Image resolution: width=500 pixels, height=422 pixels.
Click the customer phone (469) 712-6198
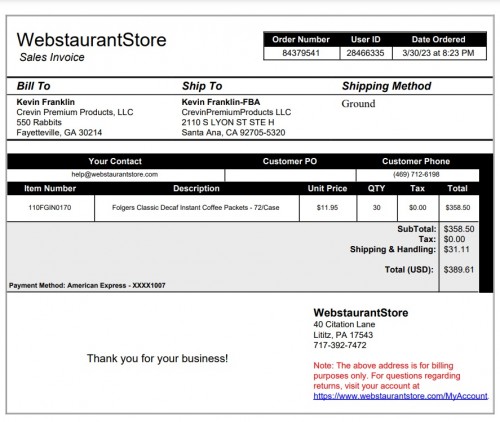[416, 174]
